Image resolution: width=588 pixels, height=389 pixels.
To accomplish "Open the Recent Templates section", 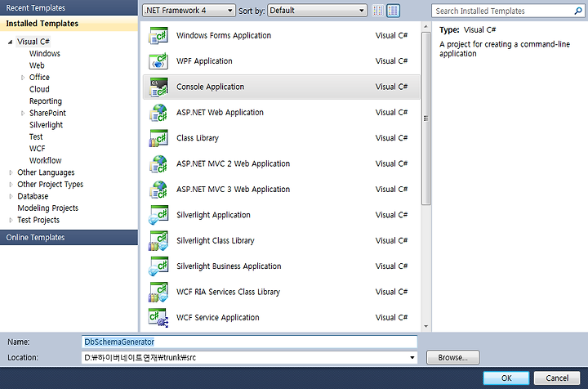I will coord(69,7).
